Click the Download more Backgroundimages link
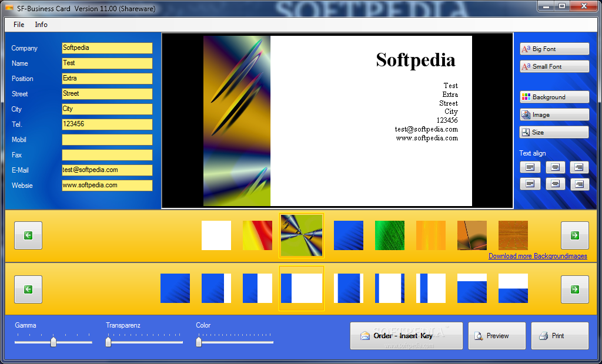 point(537,256)
